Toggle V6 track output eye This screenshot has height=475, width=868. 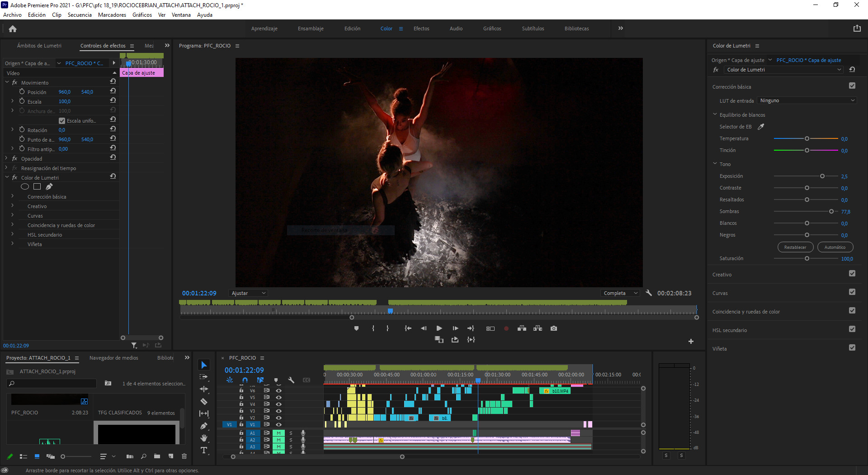tap(279, 390)
